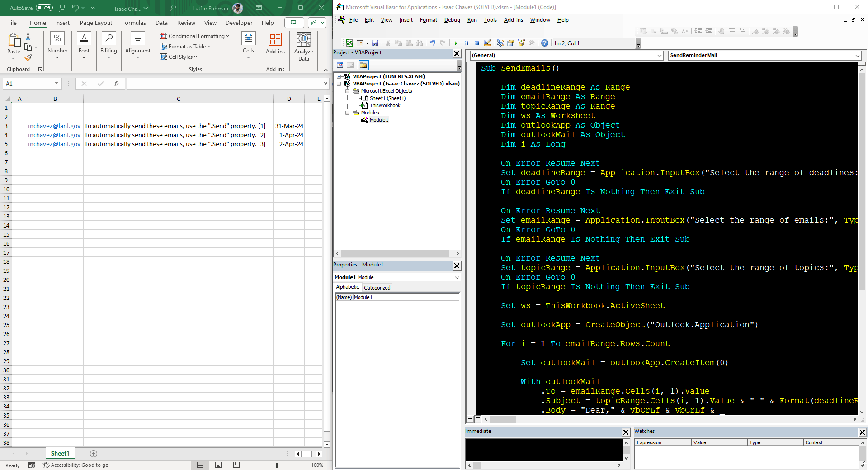Viewport: 868px width, 470px height.
Task: Run the macro with the green play button
Action: [456, 43]
